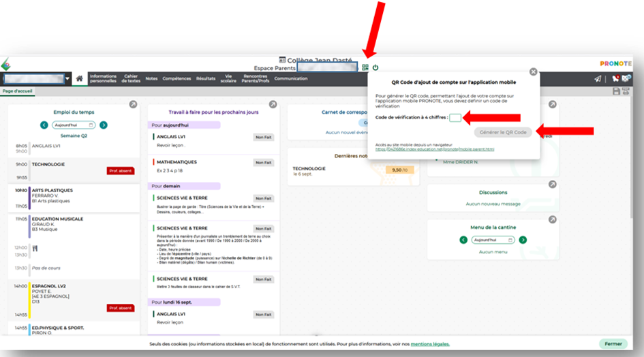644x357 pixels.
Task: Open Emploi du temps date picker
Action: point(74,125)
